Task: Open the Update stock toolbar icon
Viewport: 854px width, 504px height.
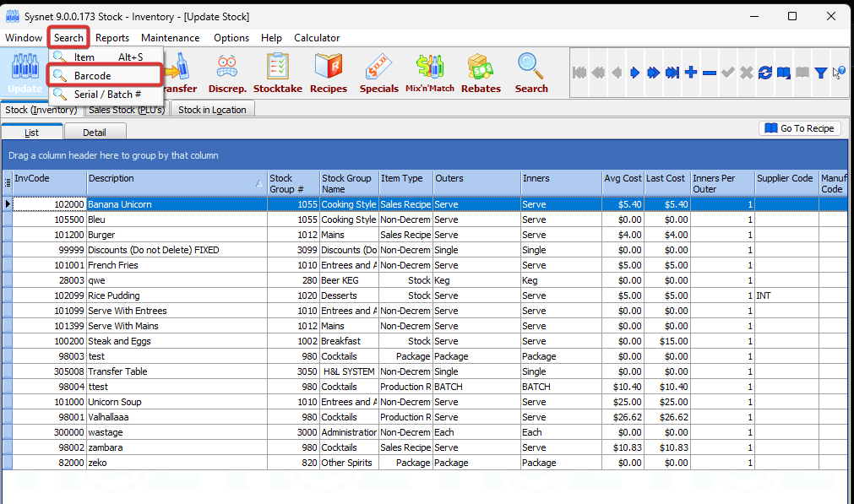Action: point(24,73)
